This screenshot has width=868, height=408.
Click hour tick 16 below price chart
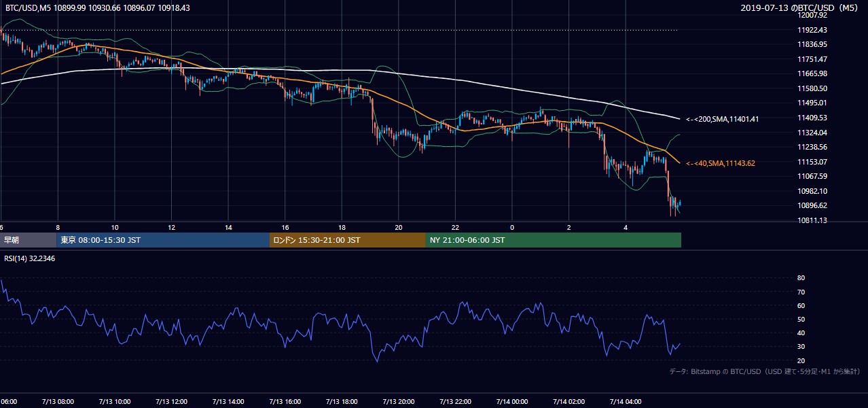pyautogui.click(x=285, y=227)
